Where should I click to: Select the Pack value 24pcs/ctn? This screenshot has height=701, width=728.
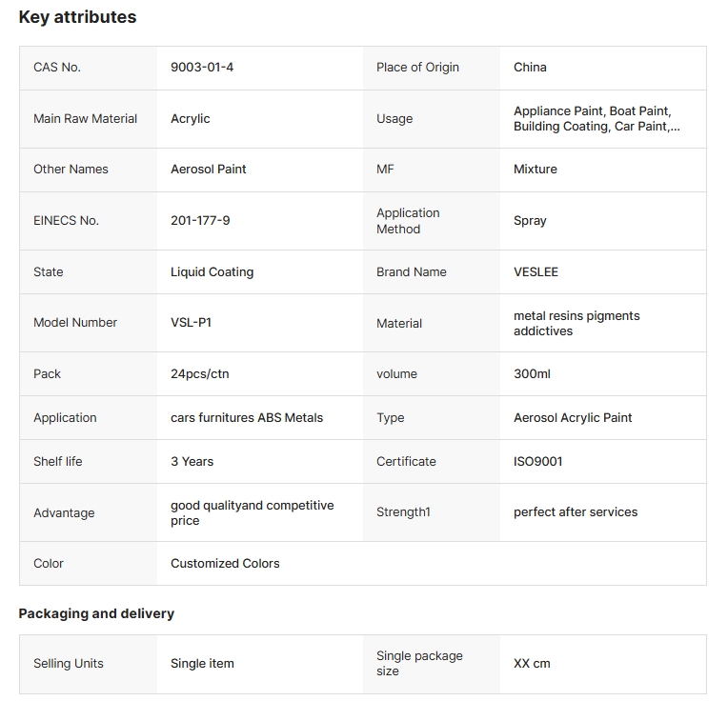tap(200, 374)
